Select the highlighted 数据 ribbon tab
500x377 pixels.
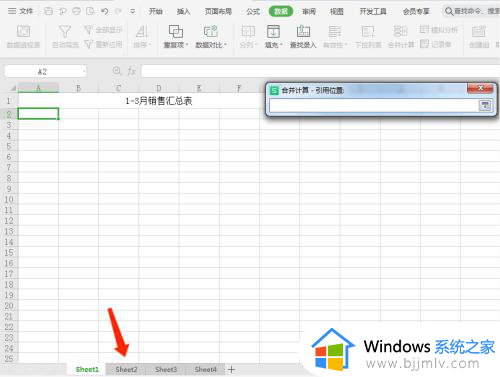[281, 11]
